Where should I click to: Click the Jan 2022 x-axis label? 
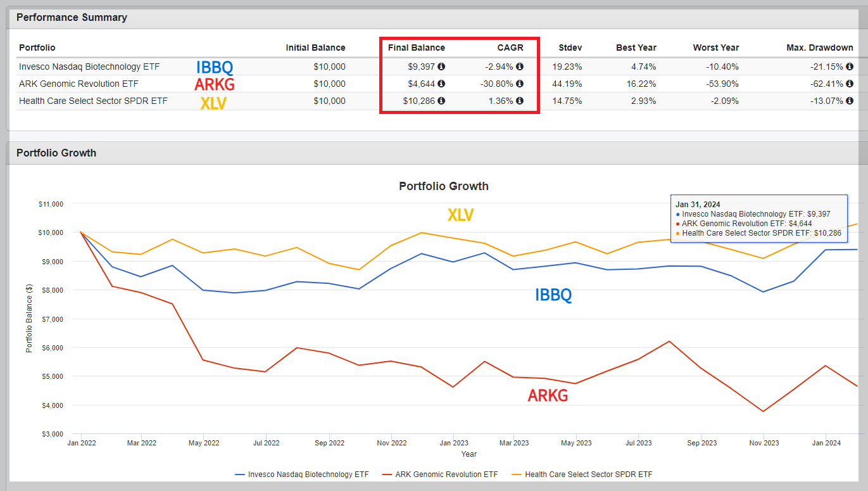pos(82,443)
